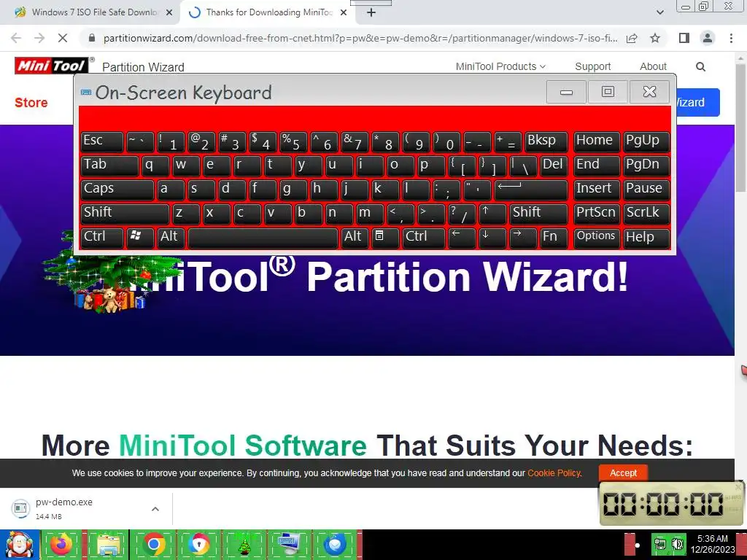The width and height of the screenshot is (747, 560).
Task: Click the MiniTool logo
Action: tap(52, 66)
